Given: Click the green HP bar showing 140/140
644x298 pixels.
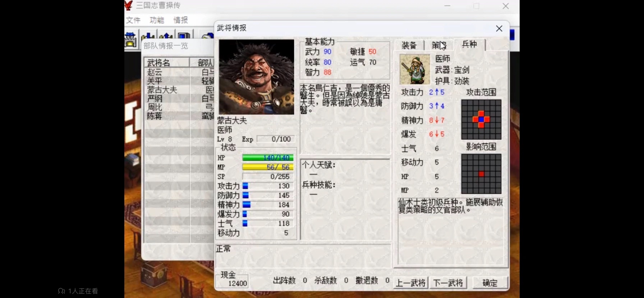Looking at the screenshot, I should pyautogui.click(x=268, y=158).
